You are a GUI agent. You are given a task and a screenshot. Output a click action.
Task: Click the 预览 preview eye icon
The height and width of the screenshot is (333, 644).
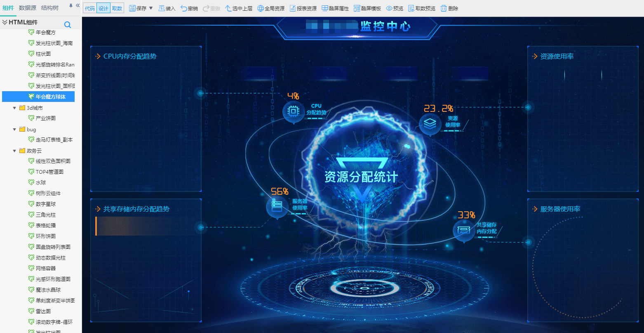tap(389, 8)
